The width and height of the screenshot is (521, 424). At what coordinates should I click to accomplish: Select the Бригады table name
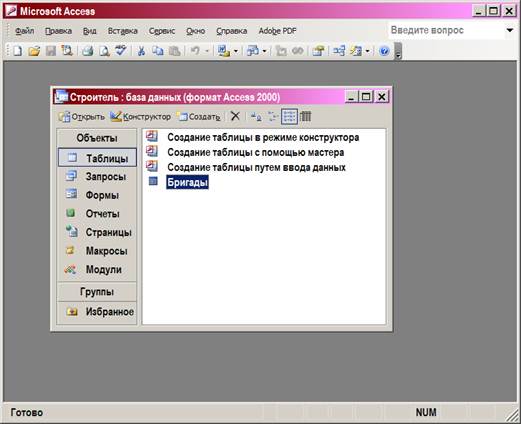click(187, 182)
